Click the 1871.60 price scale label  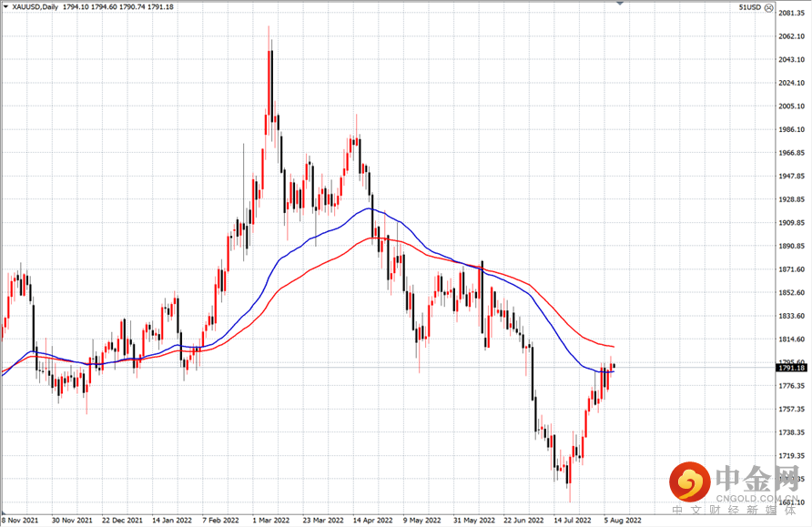(x=791, y=269)
